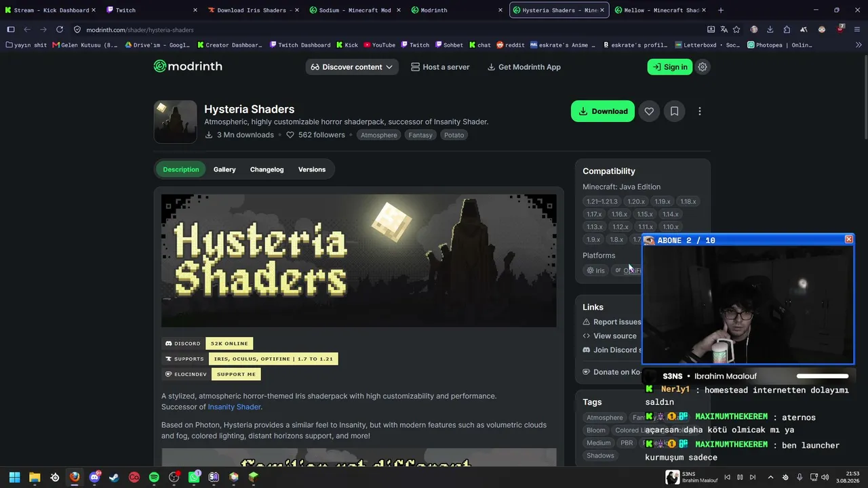Reload the page in the browser toolbar
Image resolution: width=868 pixels, height=488 pixels.
pos(60,30)
